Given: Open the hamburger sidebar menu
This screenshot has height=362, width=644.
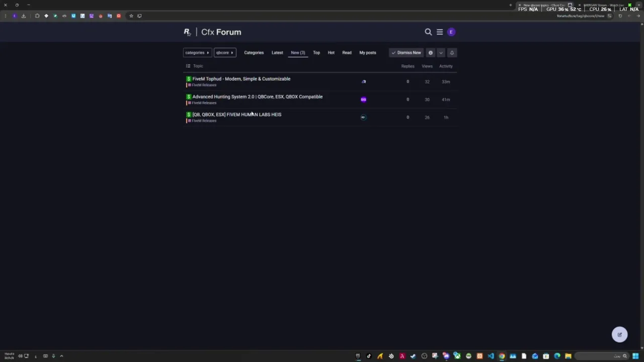Looking at the screenshot, I should click(440, 32).
